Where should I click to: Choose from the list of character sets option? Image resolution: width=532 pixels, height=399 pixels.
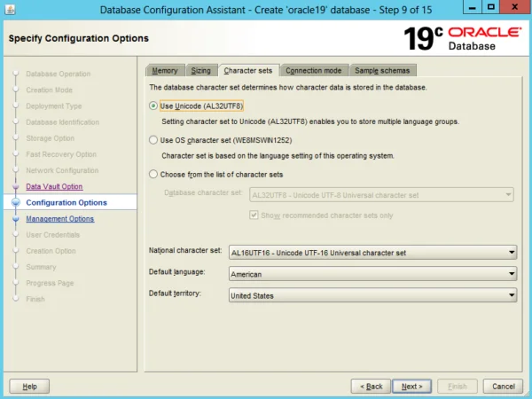point(153,175)
